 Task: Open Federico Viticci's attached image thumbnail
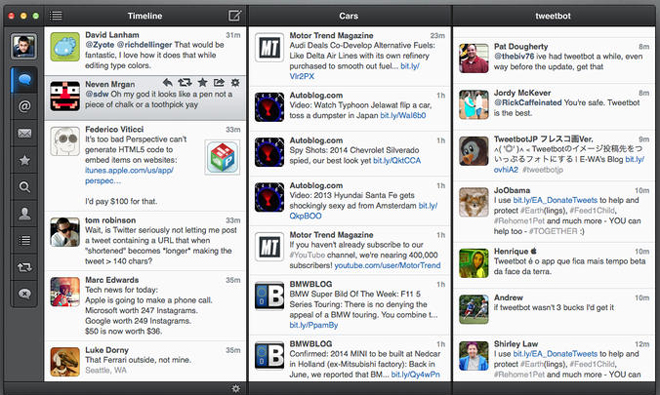(x=222, y=157)
